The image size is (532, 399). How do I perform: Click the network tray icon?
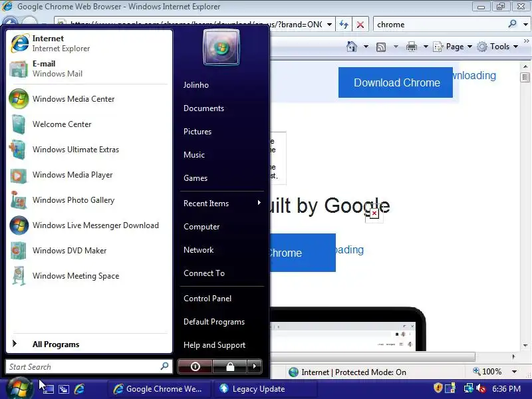point(469,388)
